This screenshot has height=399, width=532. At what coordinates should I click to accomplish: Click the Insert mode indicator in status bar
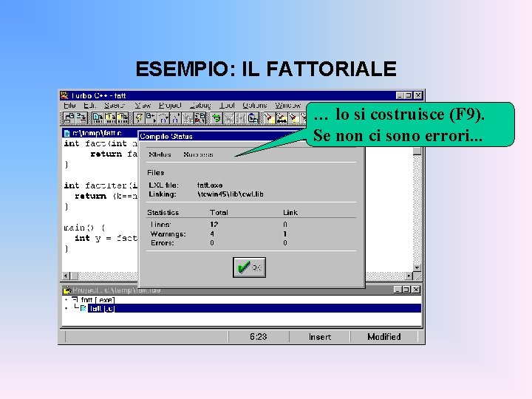(x=320, y=337)
